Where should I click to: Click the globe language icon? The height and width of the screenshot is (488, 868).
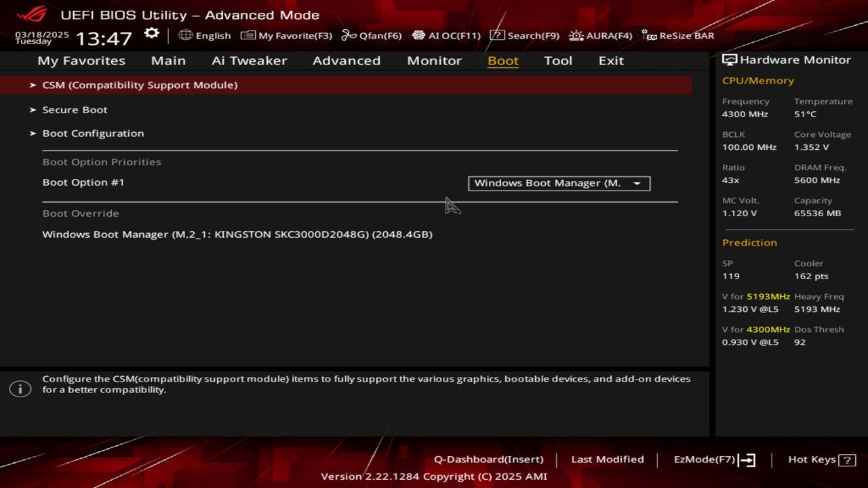coord(185,35)
